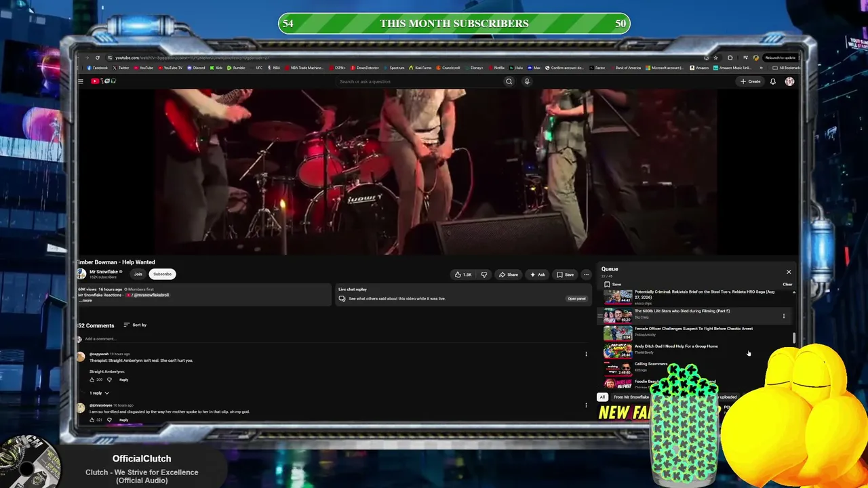Open the menu for @johnnydeyes's comment
This screenshot has height=488, width=868.
point(586,405)
